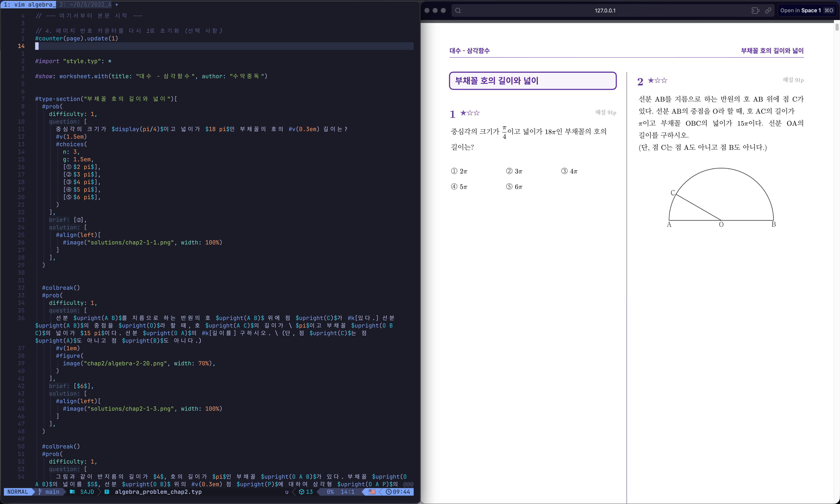Viewport: 840px width, 504px height.
Task: Click the 127.0.0.1 address field
Action: (605, 11)
